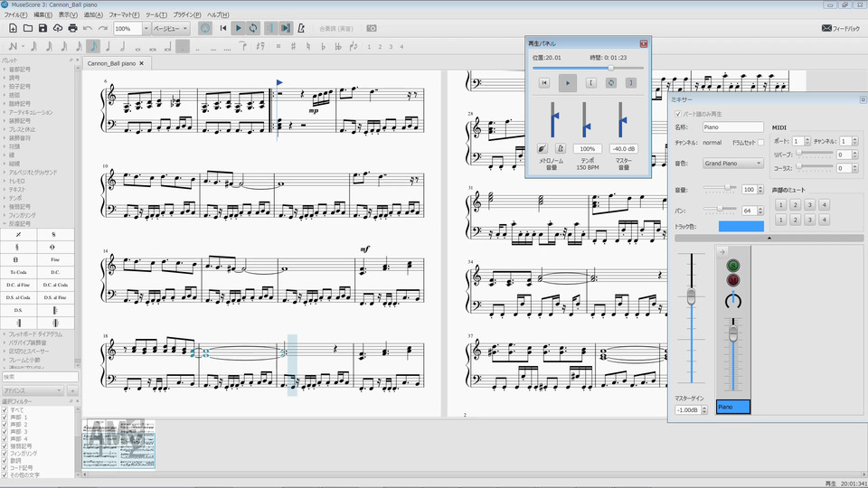868x488 pixels.
Task: Toggle 声部 2 checkbox in selection filter
Action: coord(5,425)
